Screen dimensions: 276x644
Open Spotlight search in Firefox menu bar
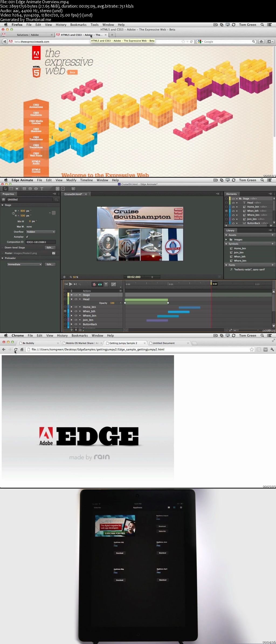[262, 25]
